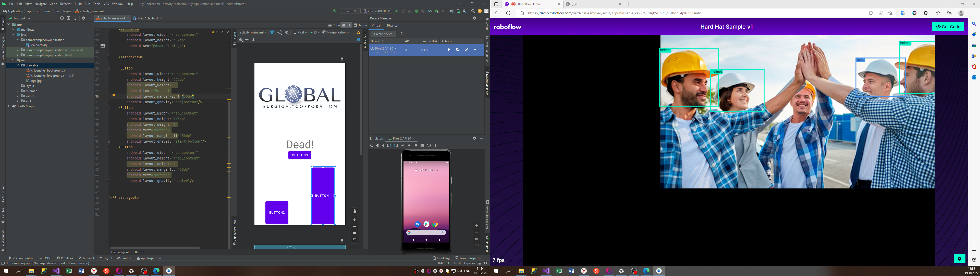Expand the Gradle Scripts tree node
The width and height of the screenshot is (980, 276).
click(9, 106)
